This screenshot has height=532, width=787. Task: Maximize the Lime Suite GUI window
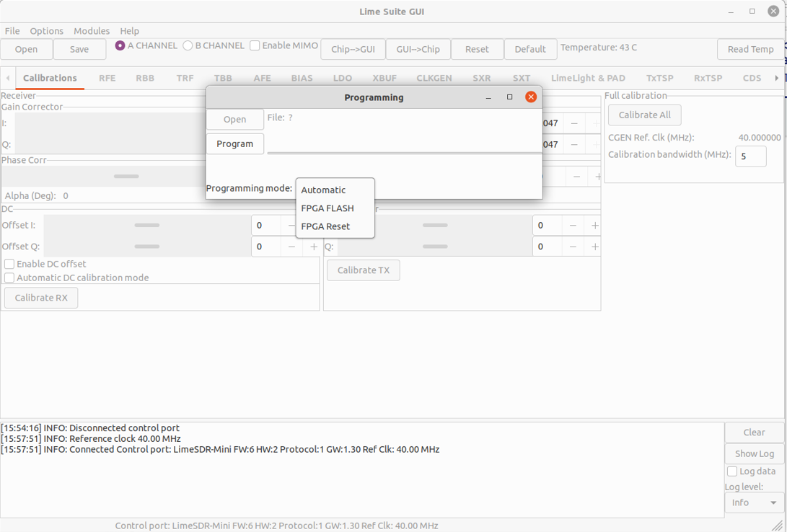tap(752, 11)
